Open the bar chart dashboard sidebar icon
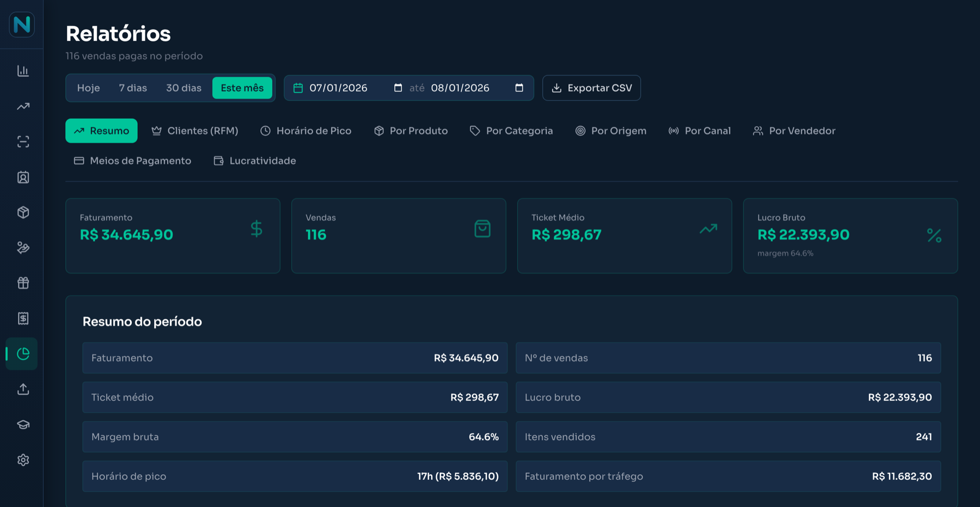This screenshot has width=980, height=507. point(23,71)
